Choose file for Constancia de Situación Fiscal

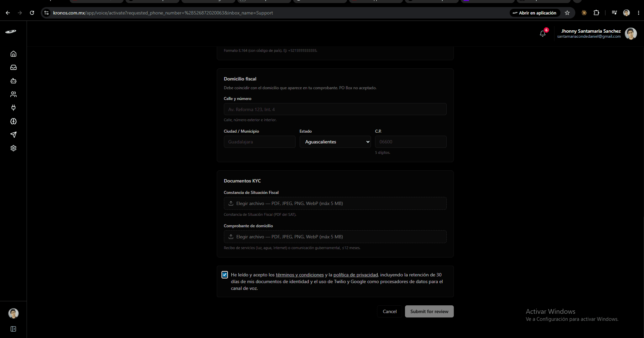[x=335, y=203]
